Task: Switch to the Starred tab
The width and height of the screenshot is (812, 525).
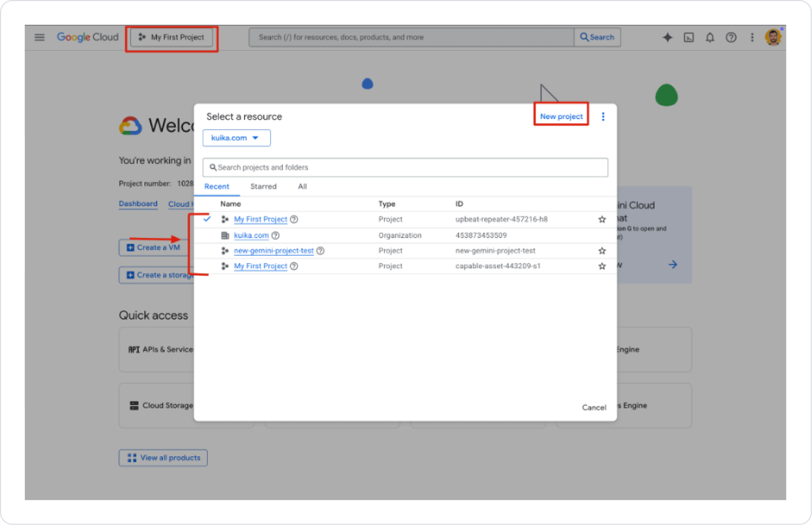Action: click(x=263, y=187)
